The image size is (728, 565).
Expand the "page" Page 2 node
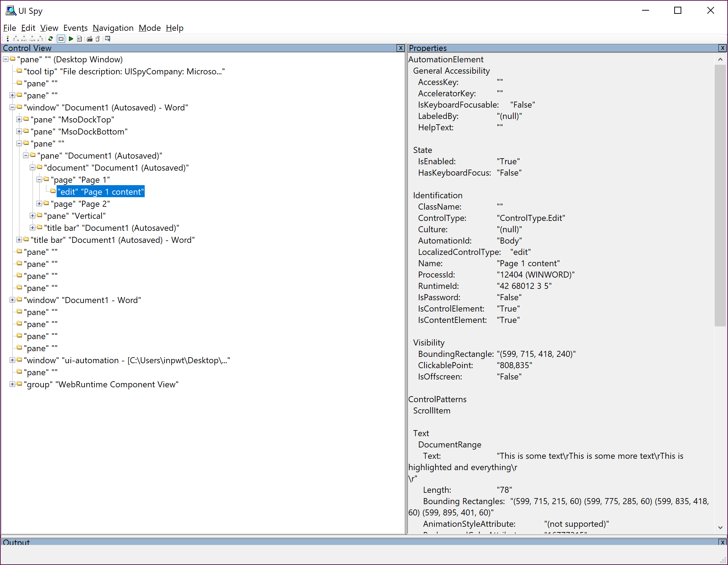coord(39,204)
